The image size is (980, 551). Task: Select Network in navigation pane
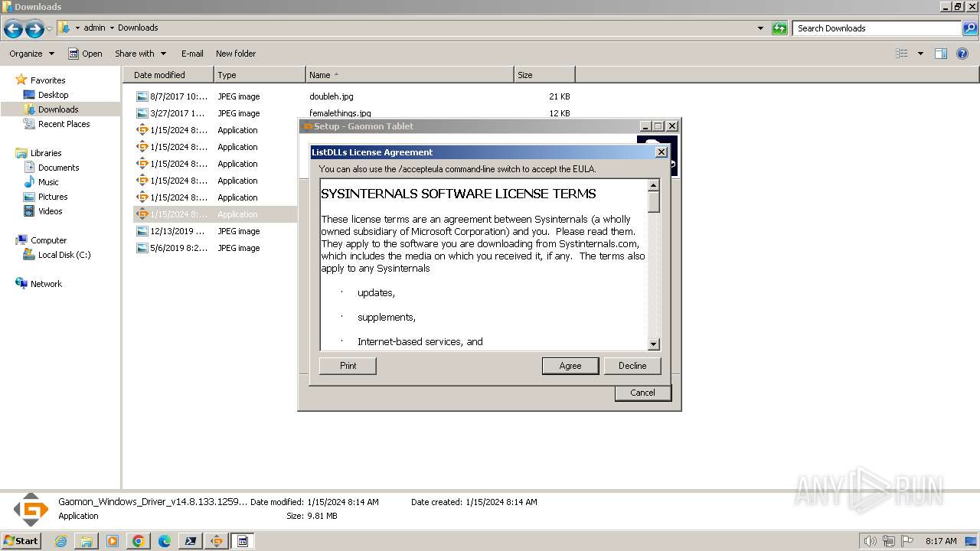point(46,284)
